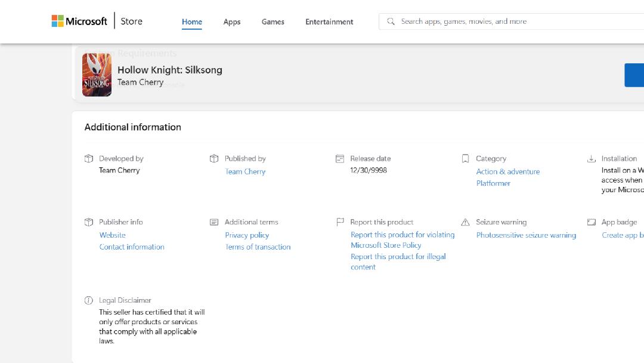The width and height of the screenshot is (644, 363).
Task: Click the Additional terms icon
Action: (214, 222)
